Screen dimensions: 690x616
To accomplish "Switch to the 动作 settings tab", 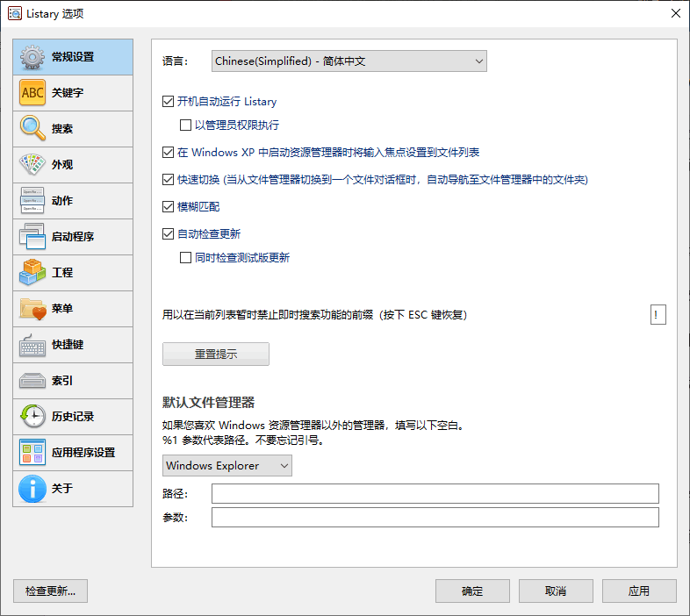I will pos(73,200).
